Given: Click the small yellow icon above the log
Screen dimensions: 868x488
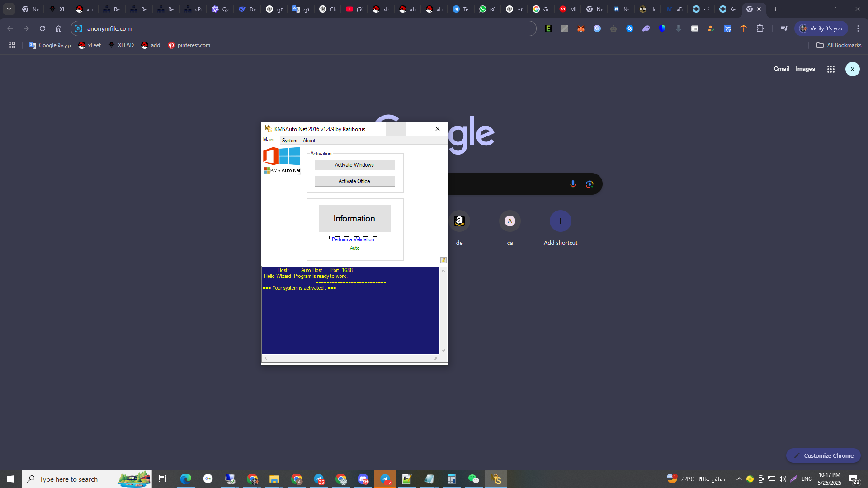Looking at the screenshot, I should pos(443,260).
